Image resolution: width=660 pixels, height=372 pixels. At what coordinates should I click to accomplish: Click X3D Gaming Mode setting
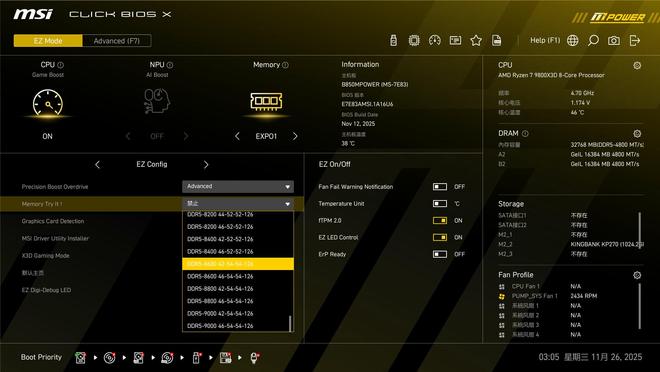(45, 255)
